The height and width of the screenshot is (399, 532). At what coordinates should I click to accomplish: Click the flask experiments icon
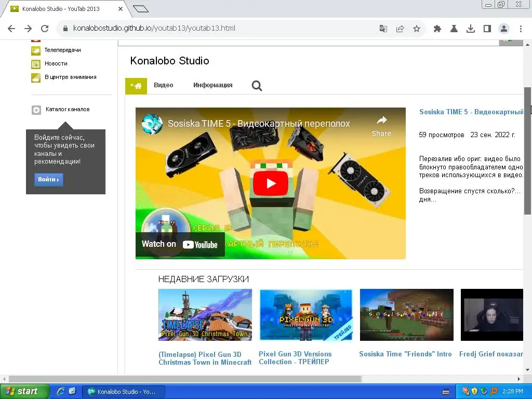(x=454, y=29)
